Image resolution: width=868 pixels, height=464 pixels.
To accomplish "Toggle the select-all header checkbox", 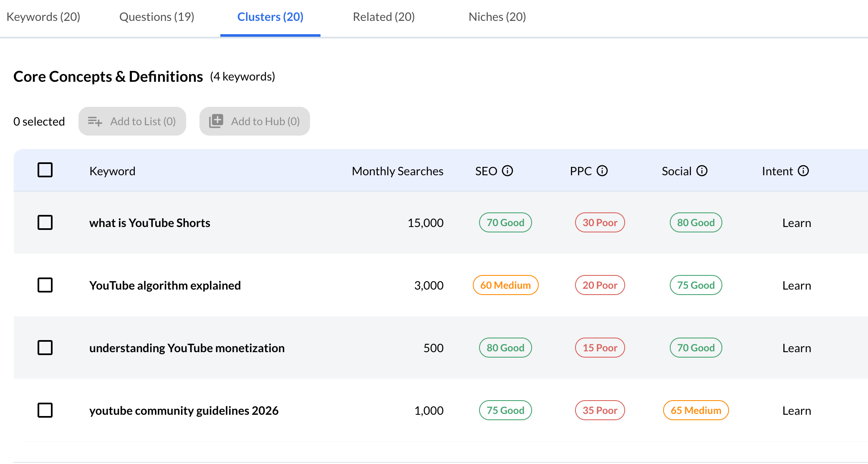I will tap(45, 170).
